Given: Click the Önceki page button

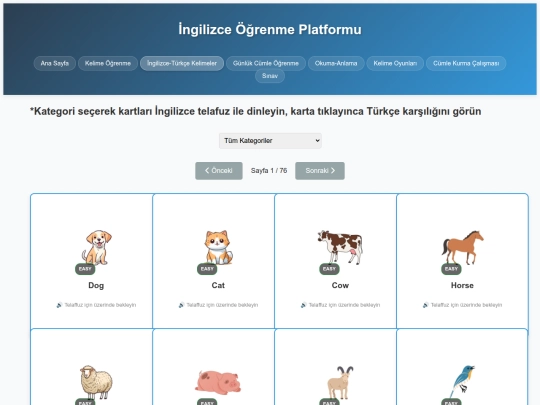Looking at the screenshot, I should (x=219, y=171).
